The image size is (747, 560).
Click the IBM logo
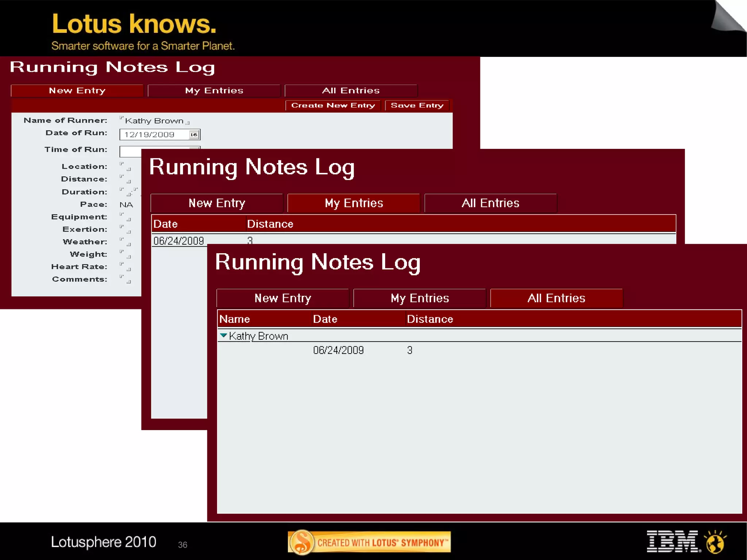tap(673, 541)
